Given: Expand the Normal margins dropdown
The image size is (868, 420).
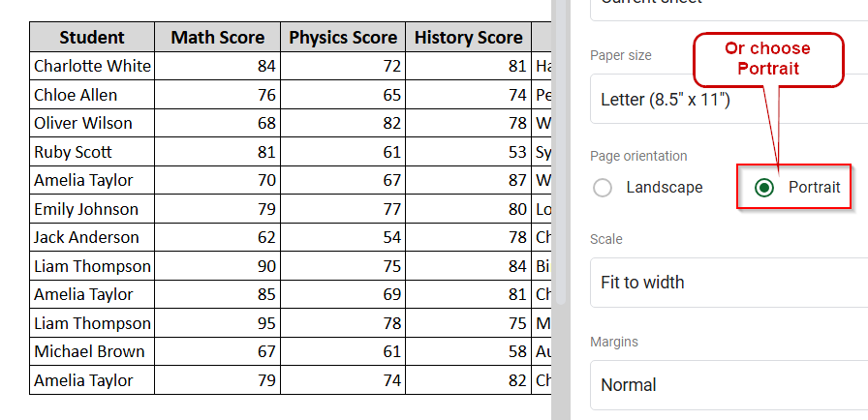Looking at the screenshot, I should (728, 384).
